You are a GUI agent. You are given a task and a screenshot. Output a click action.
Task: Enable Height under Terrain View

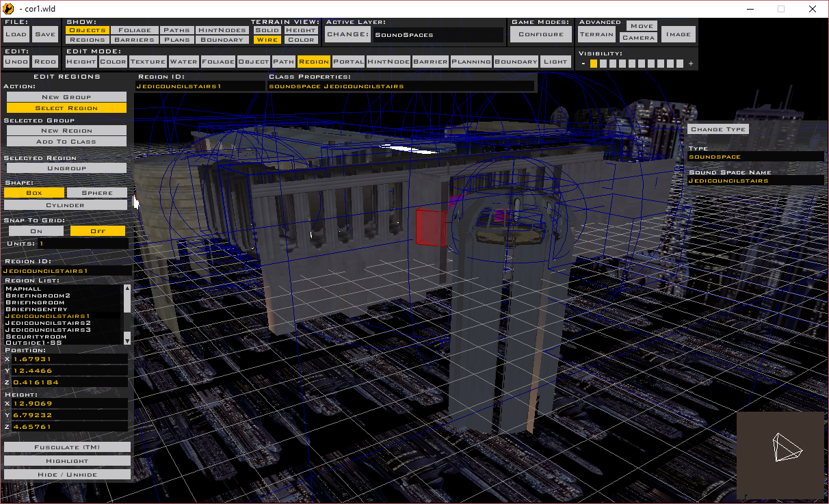[301, 30]
